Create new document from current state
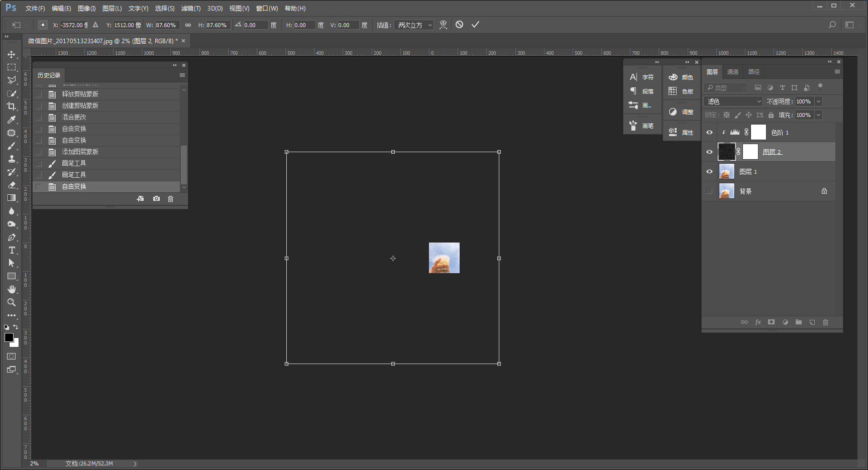 140,199
